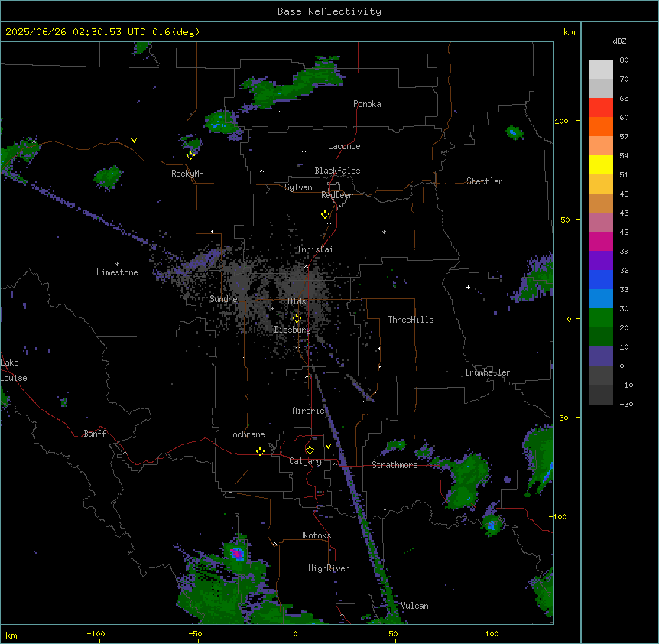Click the yellow diamond marker beside RockyMH
This screenshot has width=659, height=644.
[x=190, y=155]
